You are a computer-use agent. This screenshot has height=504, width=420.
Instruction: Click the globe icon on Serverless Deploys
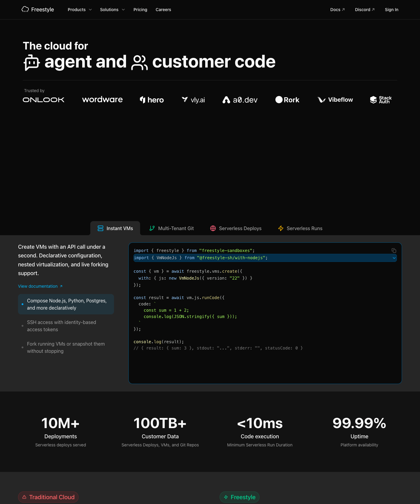click(x=213, y=228)
